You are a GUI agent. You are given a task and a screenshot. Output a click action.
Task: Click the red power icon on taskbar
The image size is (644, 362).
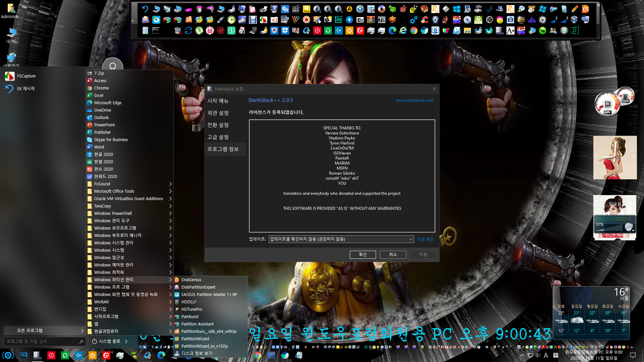pyautogui.click(x=51, y=355)
